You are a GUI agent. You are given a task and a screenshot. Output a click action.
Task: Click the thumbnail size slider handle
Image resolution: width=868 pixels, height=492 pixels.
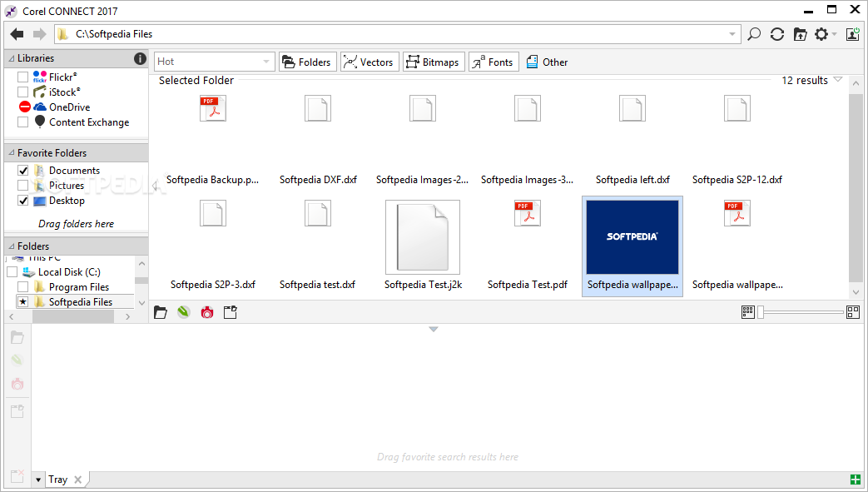click(x=761, y=312)
